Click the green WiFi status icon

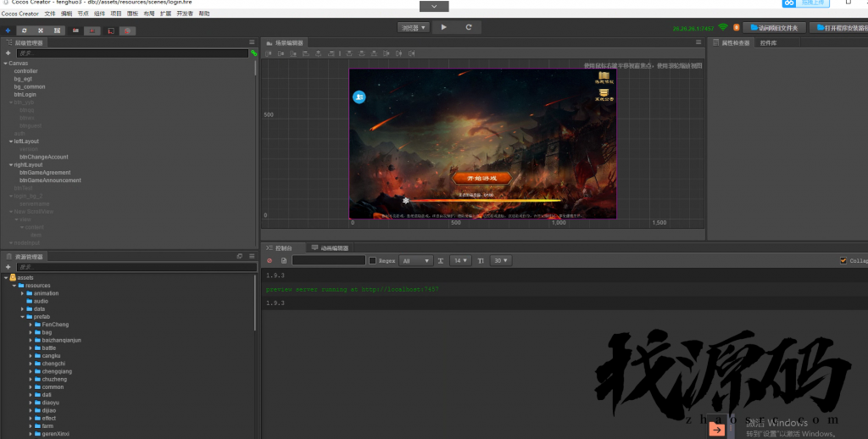coord(723,27)
